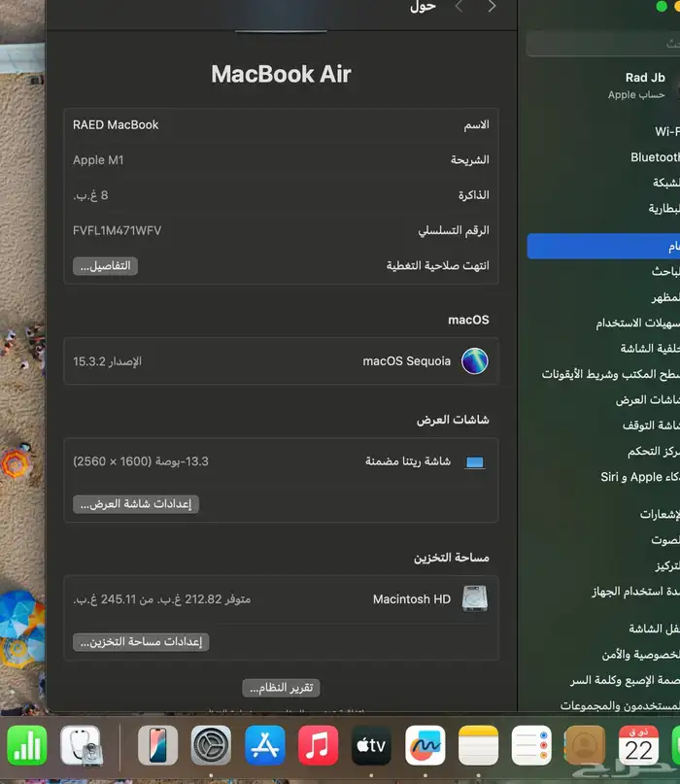
Task: Click the "التفاصيل..." coverage details button
Action: [x=106, y=266]
